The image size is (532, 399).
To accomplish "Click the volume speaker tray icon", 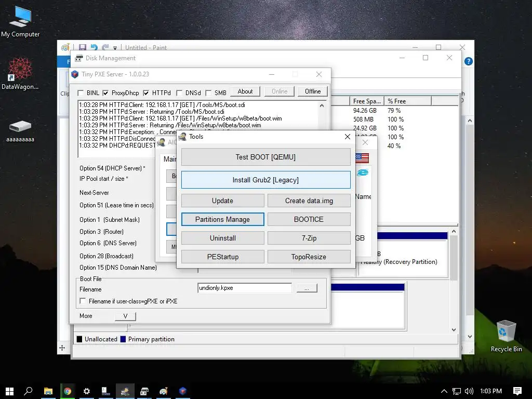I will point(469,391).
